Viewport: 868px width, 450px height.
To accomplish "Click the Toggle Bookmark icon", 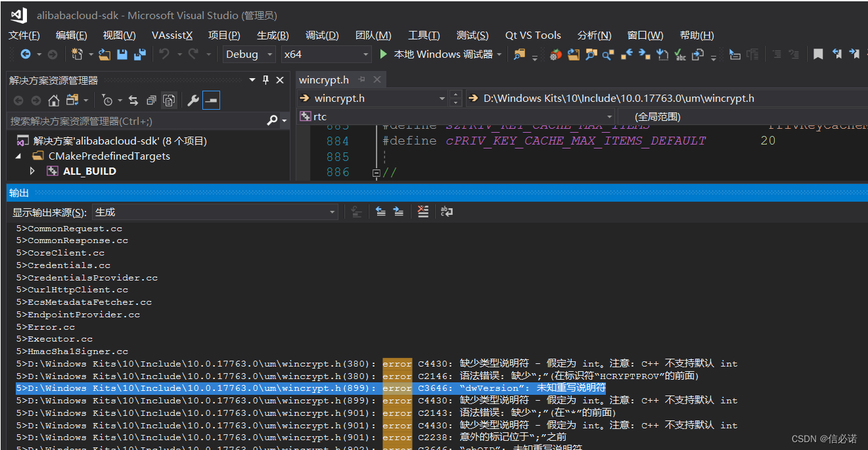I will pyautogui.click(x=818, y=55).
